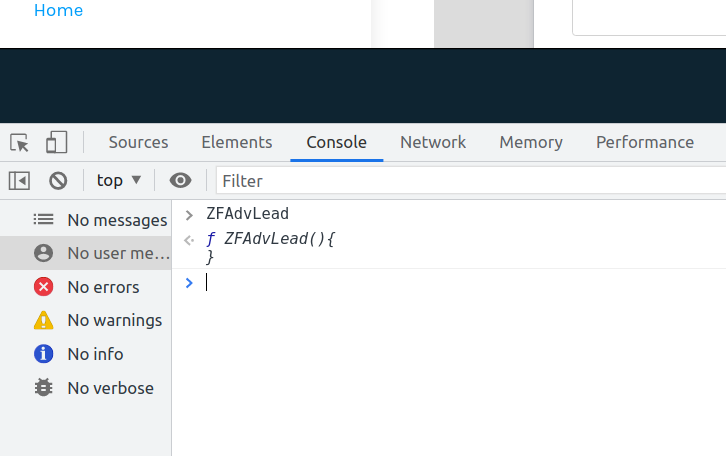Filter by the No verbose bug icon
The width and height of the screenshot is (726, 456).
[x=43, y=388]
